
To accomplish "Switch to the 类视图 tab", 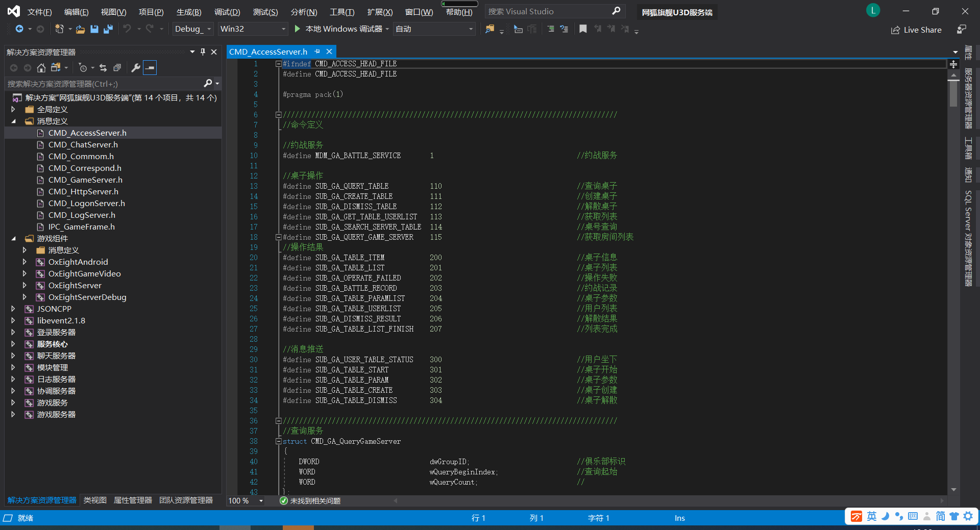I will coord(95,500).
